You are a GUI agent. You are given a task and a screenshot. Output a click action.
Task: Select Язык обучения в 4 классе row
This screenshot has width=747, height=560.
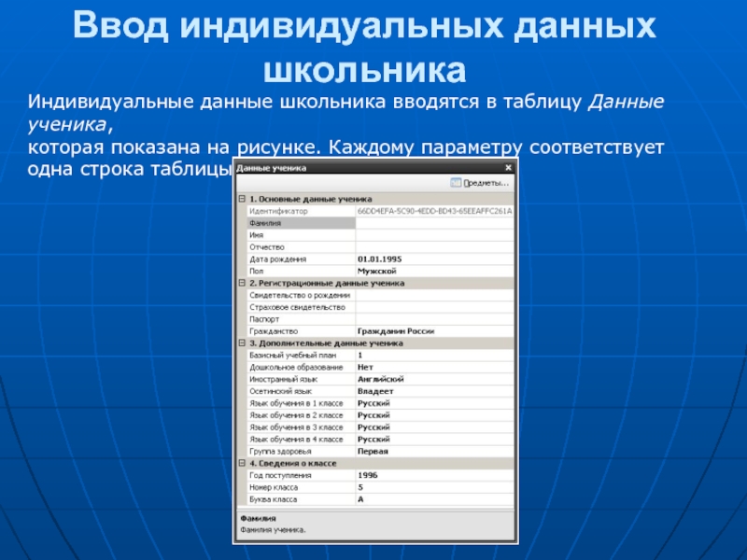point(296,439)
